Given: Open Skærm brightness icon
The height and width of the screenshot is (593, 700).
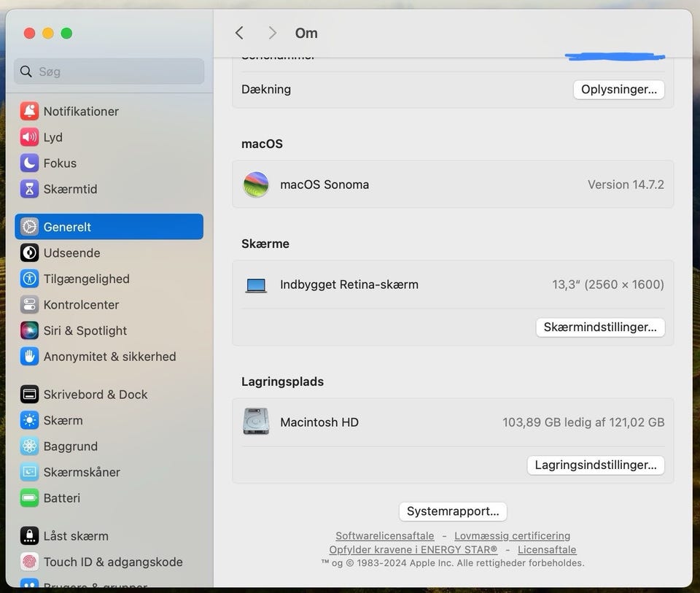Looking at the screenshot, I should pyautogui.click(x=29, y=420).
